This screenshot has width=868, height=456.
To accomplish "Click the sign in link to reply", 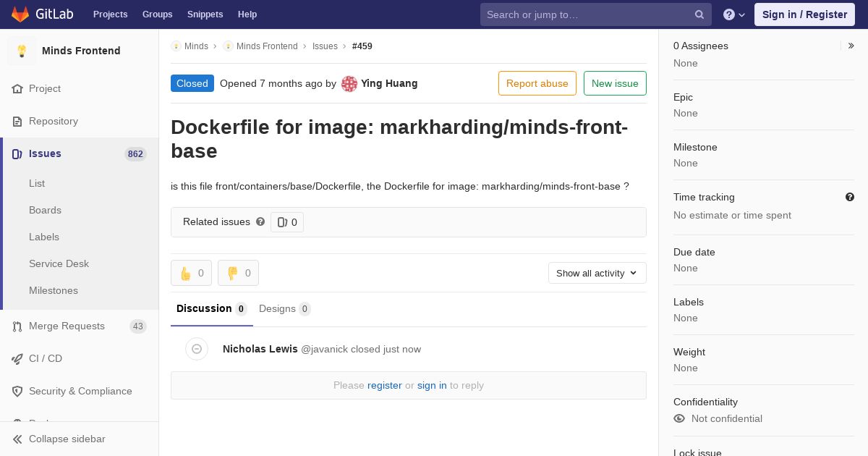I will click(x=432, y=385).
